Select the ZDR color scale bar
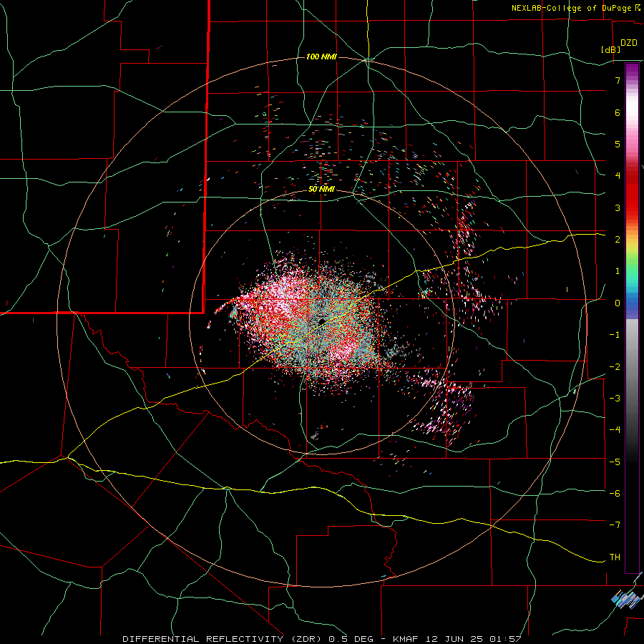The image size is (644, 644). click(632, 318)
